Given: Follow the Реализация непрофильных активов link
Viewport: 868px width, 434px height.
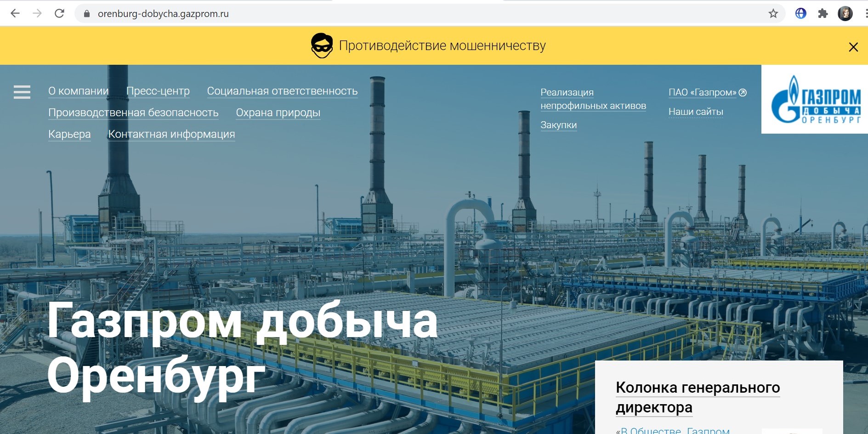Looking at the screenshot, I should coord(593,99).
